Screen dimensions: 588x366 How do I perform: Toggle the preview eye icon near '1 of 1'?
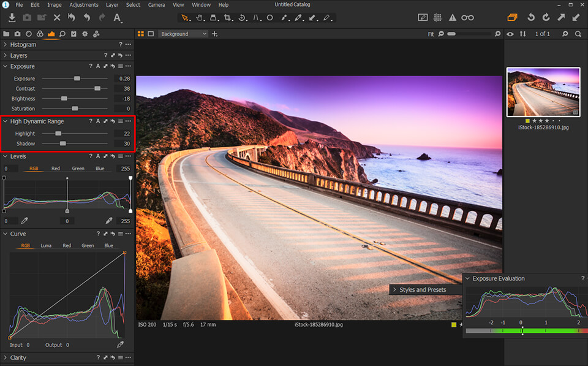pyautogui.click(x=510, y=34)
